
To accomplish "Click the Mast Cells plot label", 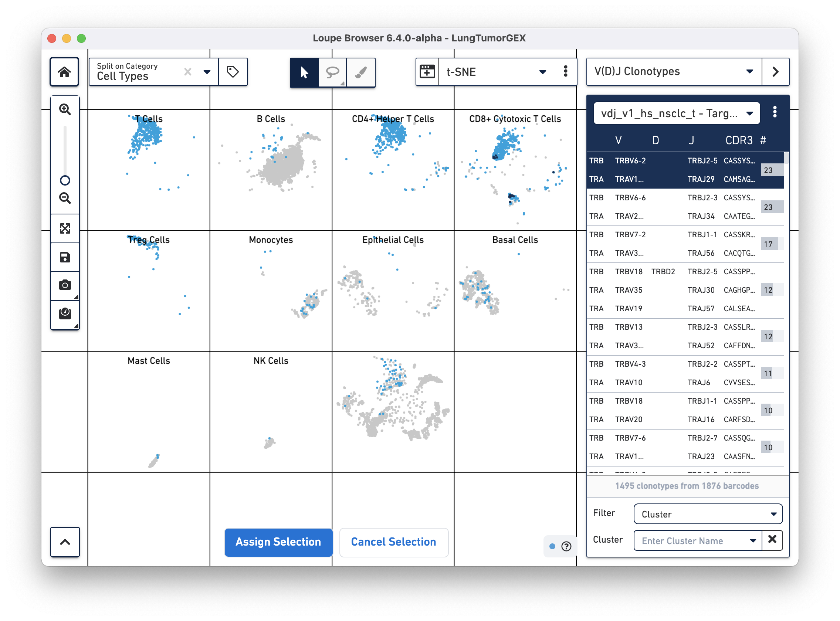I will [x=149, y=361].
